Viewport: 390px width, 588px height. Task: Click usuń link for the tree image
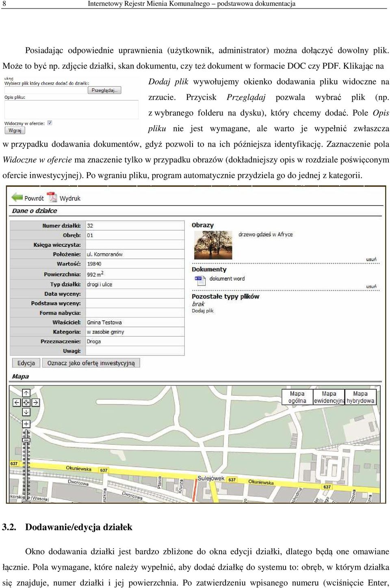(x=371, y=259)
